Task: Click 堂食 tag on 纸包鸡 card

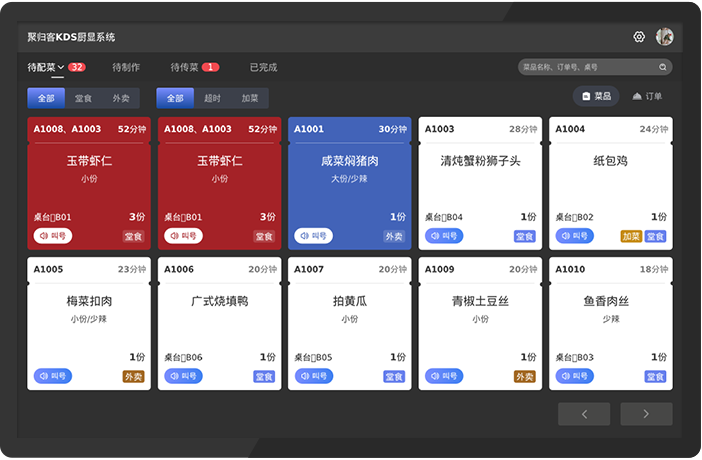Action: point(655,236)
